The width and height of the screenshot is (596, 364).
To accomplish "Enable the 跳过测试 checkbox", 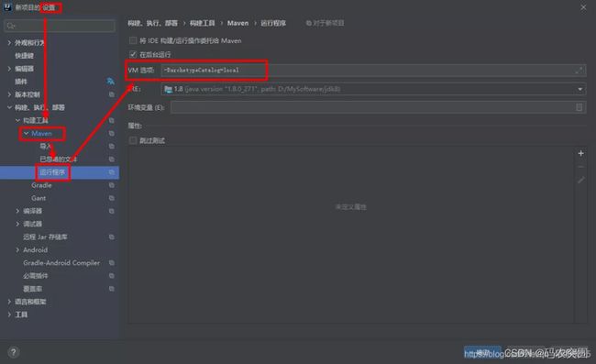I will [133, 140].
